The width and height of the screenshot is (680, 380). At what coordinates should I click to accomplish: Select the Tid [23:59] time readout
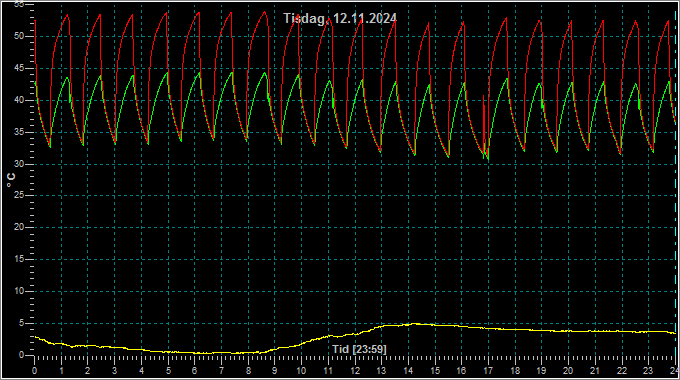(360, 349)
